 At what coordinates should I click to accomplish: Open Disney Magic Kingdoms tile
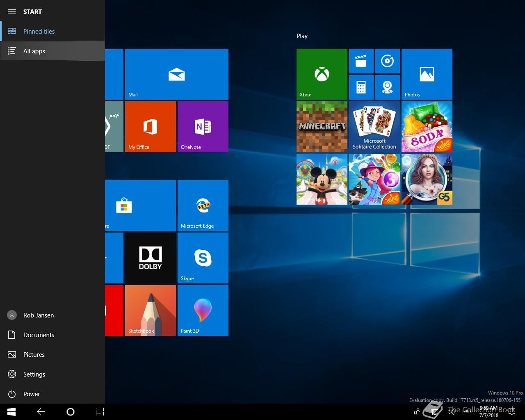[322, 179]
